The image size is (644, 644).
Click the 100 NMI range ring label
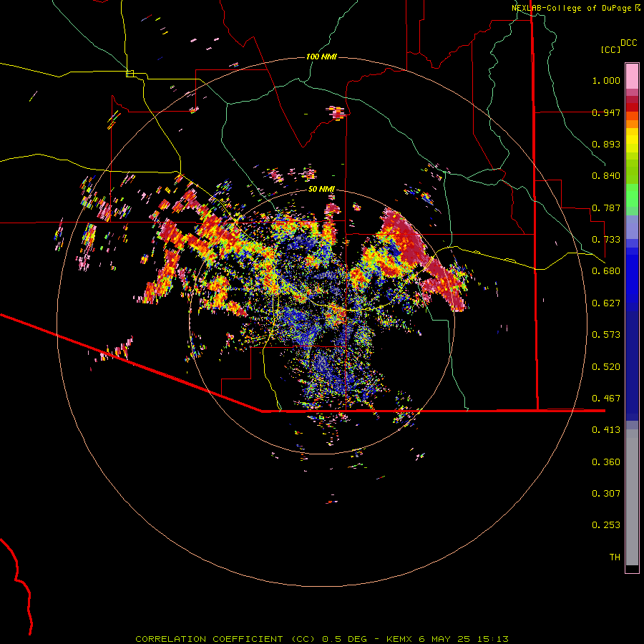[321, 57]
